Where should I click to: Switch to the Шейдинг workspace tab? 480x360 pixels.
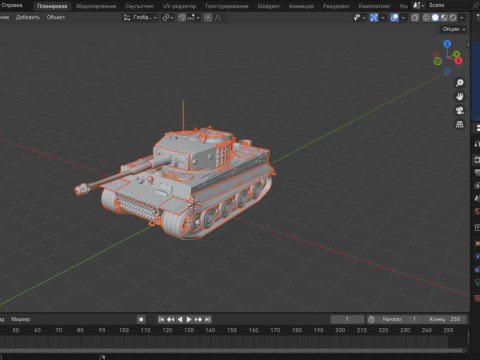point(268,6)
